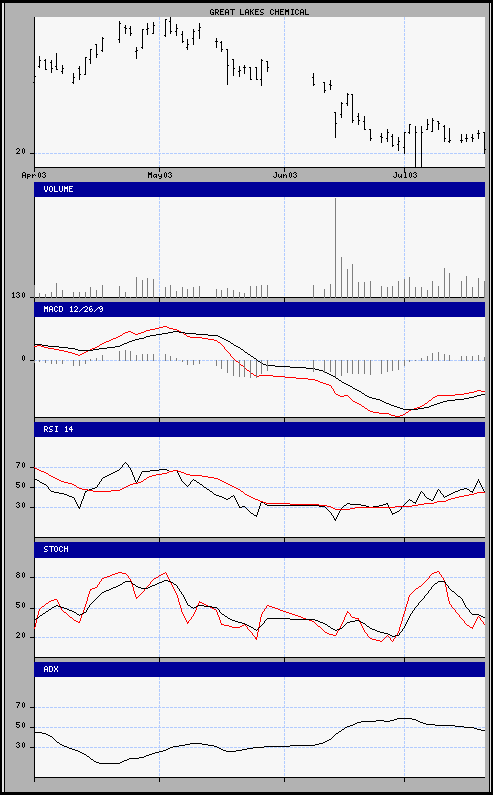Viewport: 493px width, 795px height.
Task: Click the STOCH 20 level label
Action: [x=20, y=636]
